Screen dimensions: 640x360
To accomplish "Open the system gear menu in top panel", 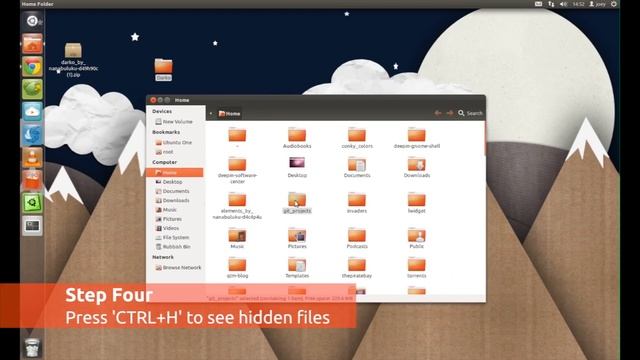I will [614, 4].
